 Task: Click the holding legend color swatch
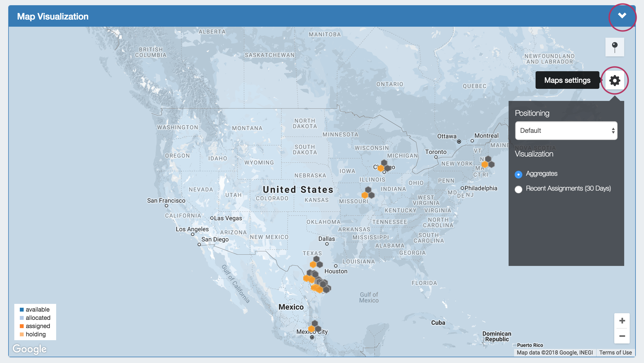22,334
